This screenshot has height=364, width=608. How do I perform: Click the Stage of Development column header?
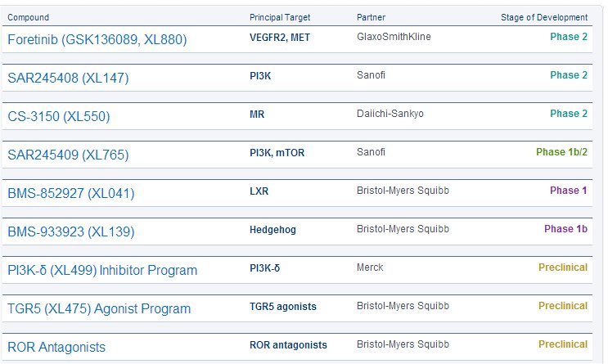[544, 17]
